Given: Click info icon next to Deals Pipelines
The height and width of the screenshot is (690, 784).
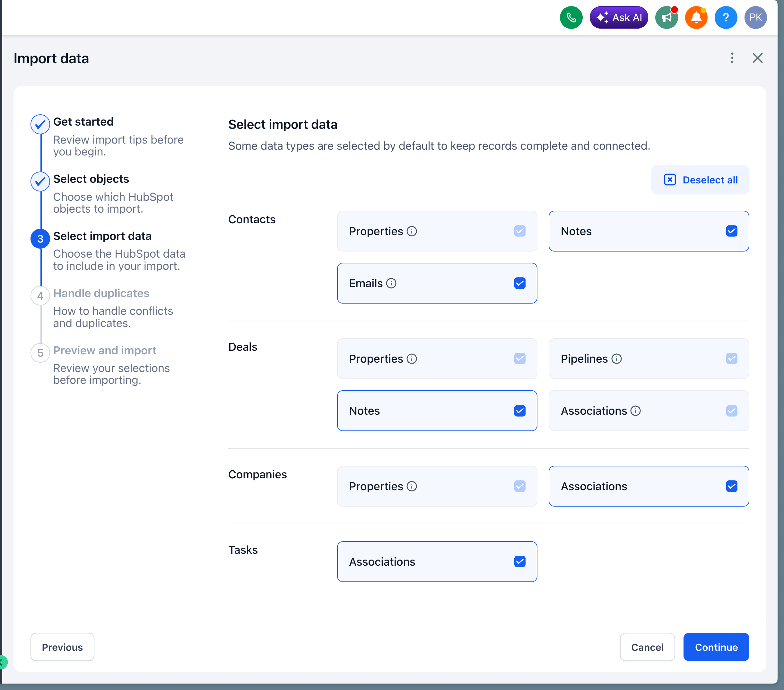Looking at the screenshot, I should [616, 358].
